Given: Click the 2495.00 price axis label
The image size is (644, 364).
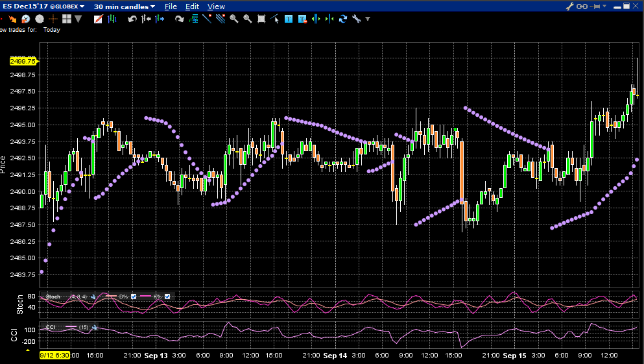Looking at the screenshot, I should coord(23,125).
